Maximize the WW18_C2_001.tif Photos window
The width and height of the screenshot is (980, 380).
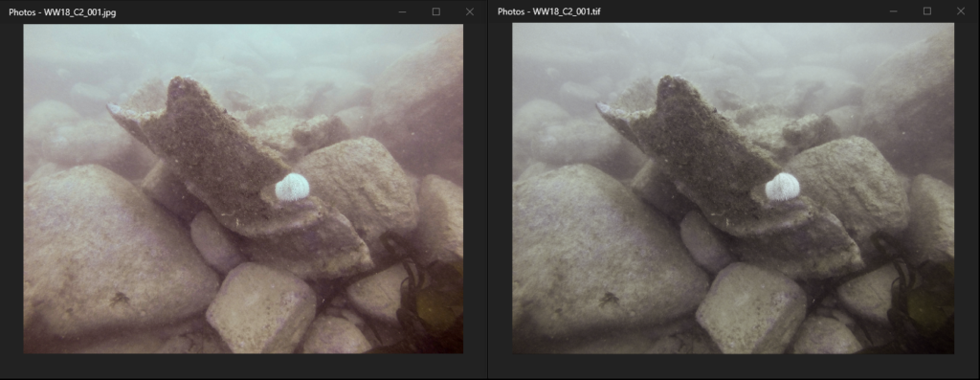[x=927, y=11]
